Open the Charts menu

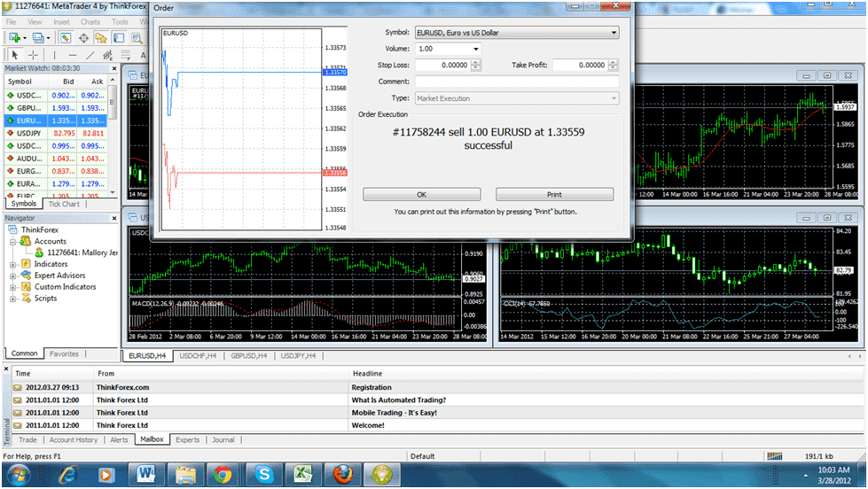(x=90, y=22)
